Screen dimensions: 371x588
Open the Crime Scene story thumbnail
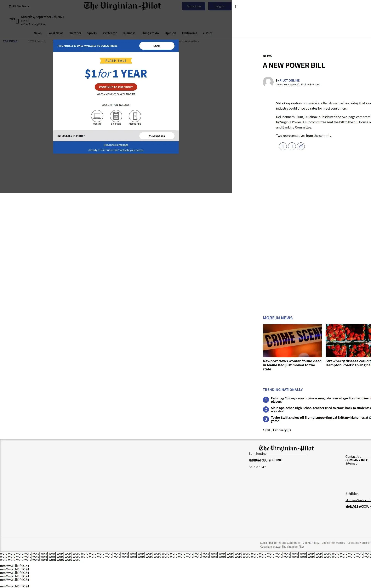tap(292, 341)
